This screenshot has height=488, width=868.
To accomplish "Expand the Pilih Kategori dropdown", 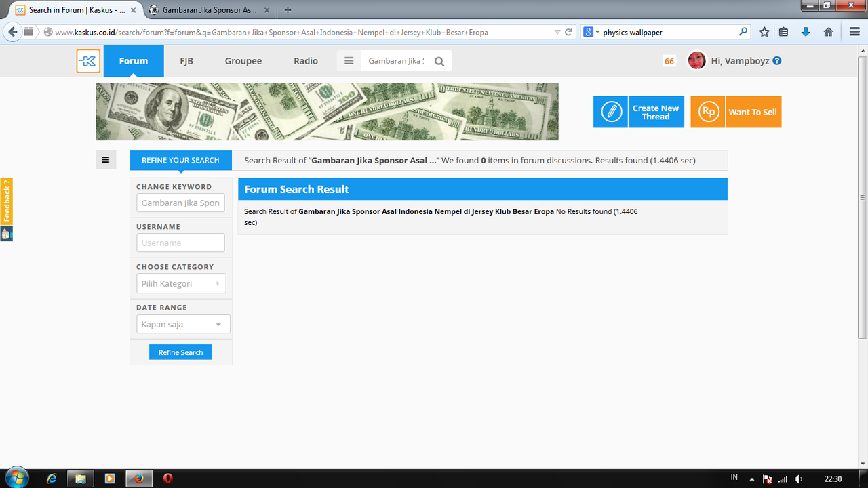I will 181,283.
